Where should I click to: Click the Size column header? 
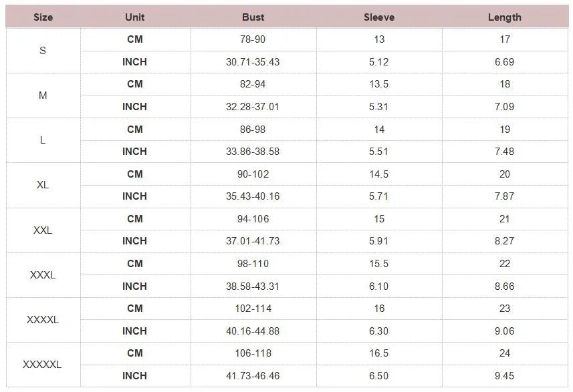(x=43, y=17)
